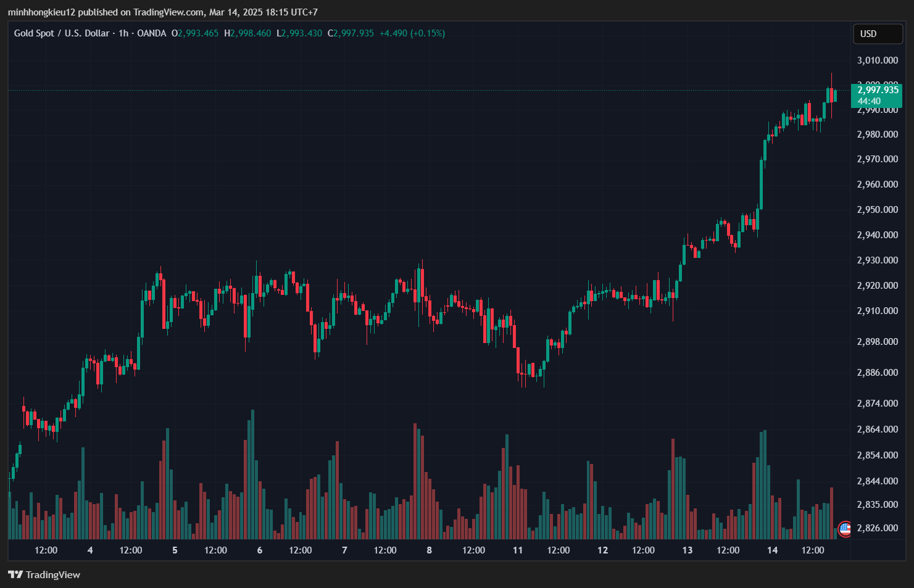This screenshot has width=914, height=588.
Task: Click the 2,910.000 price axis label
Action: [877, 310]
